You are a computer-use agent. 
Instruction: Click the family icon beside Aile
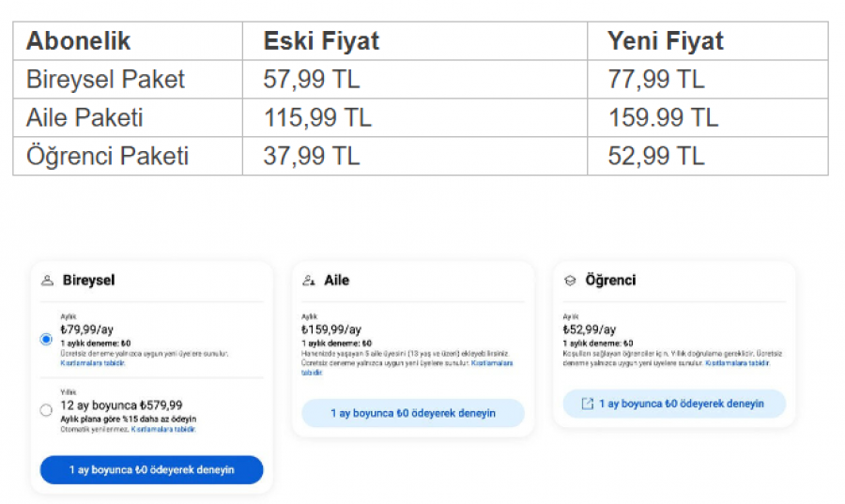click(x=309, y=281)
